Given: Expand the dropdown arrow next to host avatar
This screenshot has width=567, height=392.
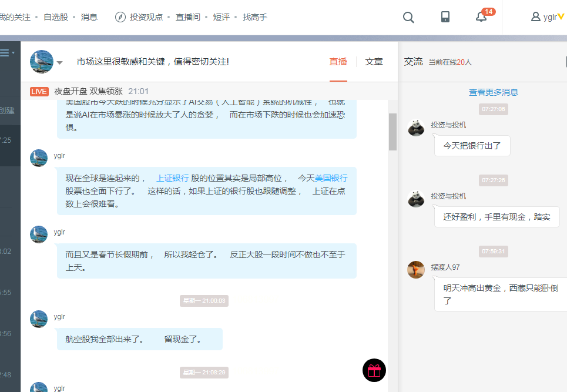Looking at the screenshot, I should click(59, 62).
